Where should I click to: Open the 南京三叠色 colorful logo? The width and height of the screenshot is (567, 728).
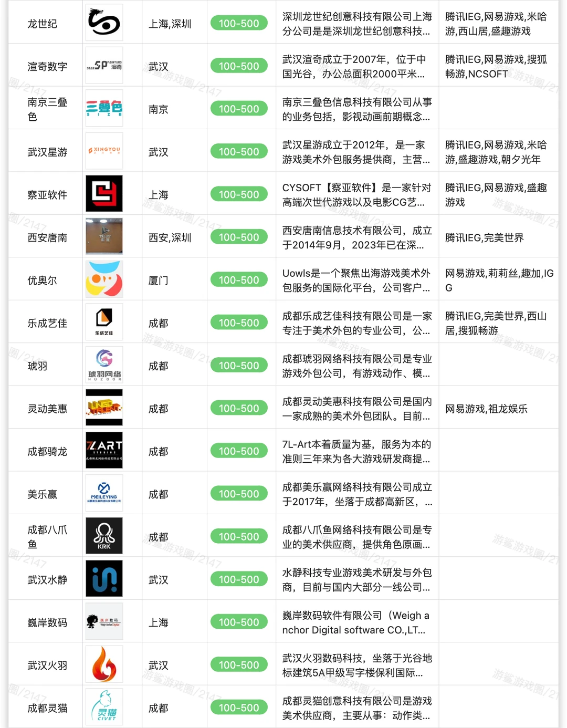[x=104, y=108]
